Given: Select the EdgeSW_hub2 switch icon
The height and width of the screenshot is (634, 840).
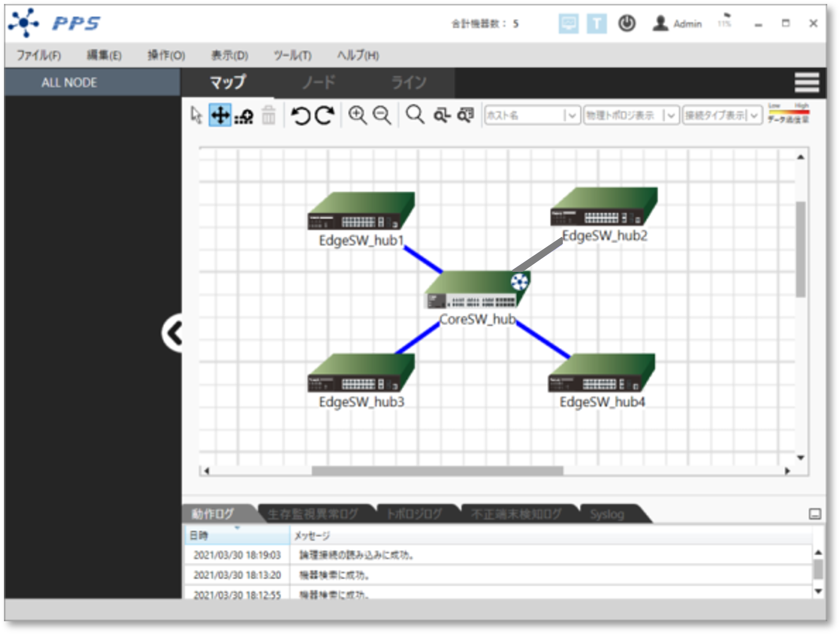Looking at the screenshot, I should [604, 206].
